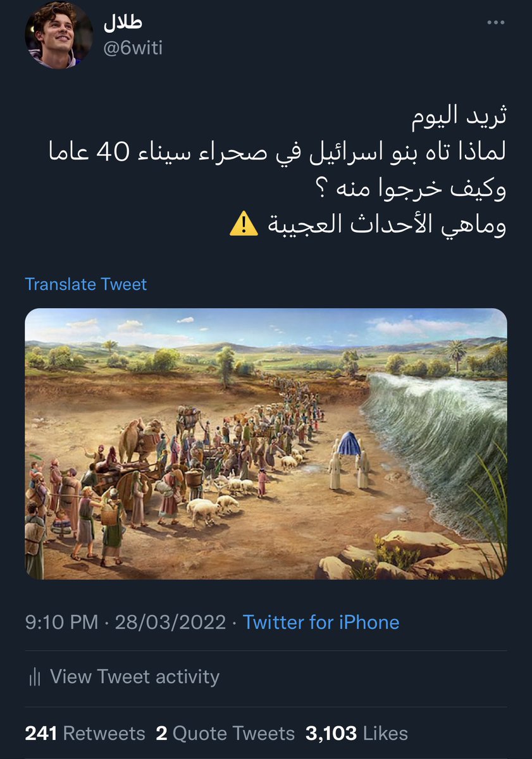Open the @6witi handle profile
Image resolution: width=532 pixels, height=759 pixels.
pyautogui.click(x=133, y=48)
